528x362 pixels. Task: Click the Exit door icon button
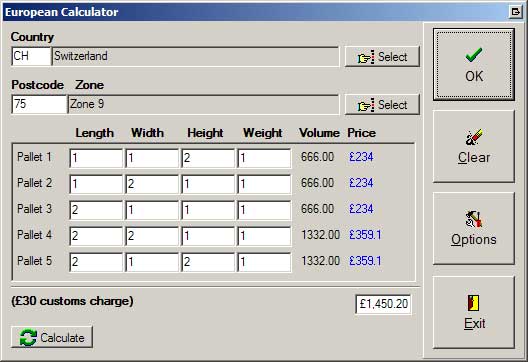pyautogui.click(x=474, y=312)
